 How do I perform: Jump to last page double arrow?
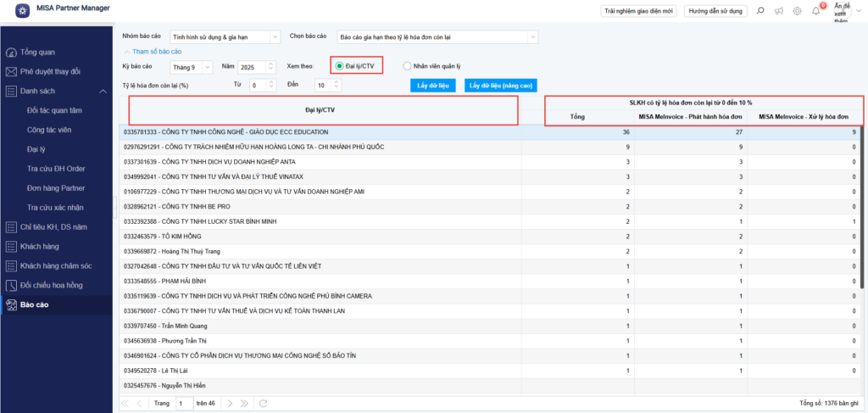[x=244, y=404]
